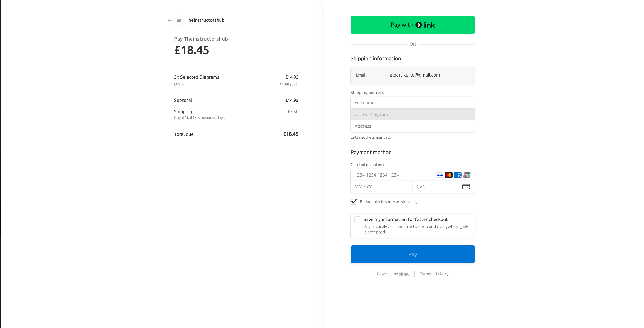The width and height of the screenshot is (644, 328).
Task: Click the Pay with Link green button
Action: click(x=412, y=25)
